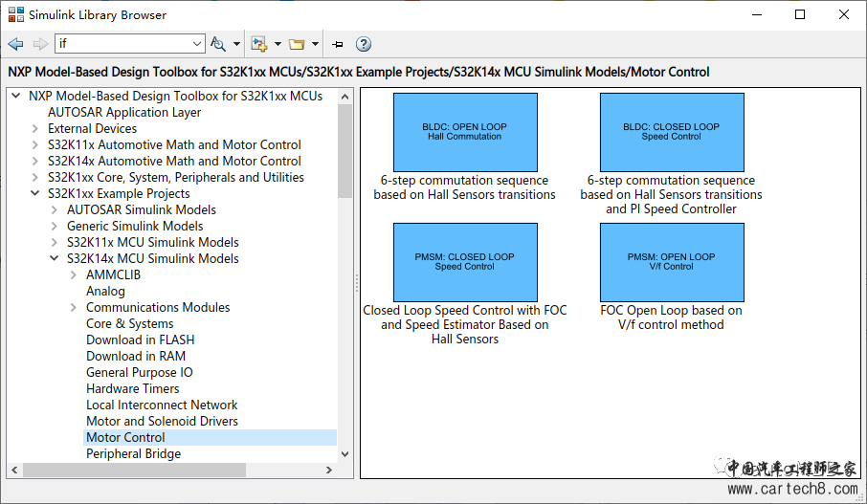This screenshot has width=867, height=504.
Task: Expand the External Devices node
Action: [35, 128]
